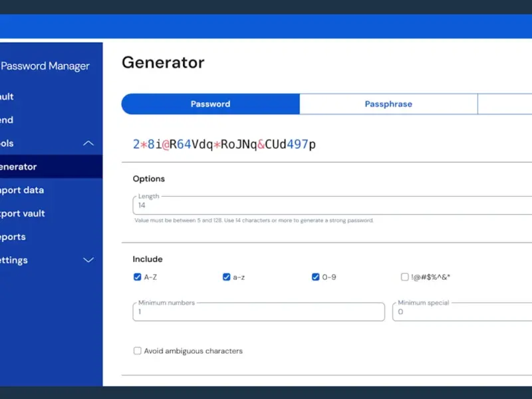This screenshot has height=399, width=532.
Task: Uncheck the A-Z uppercase checkbox
Action: [x=138, y=277]
